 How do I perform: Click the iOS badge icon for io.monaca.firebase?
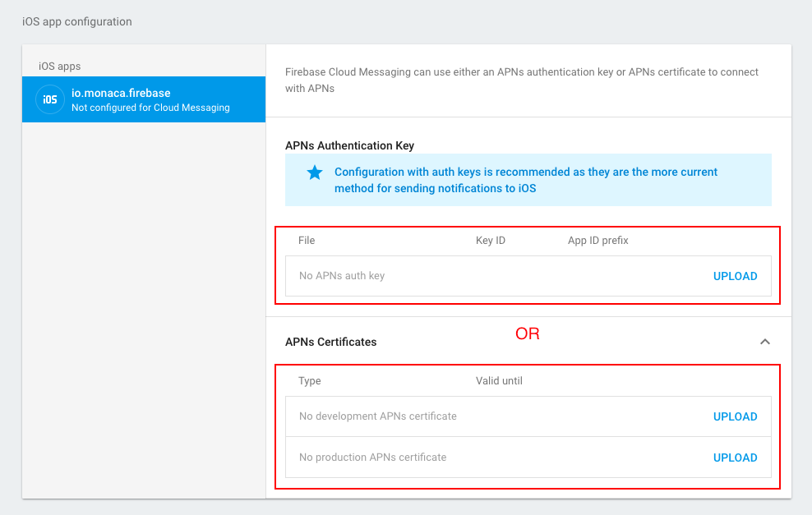(x=50, y=99)
